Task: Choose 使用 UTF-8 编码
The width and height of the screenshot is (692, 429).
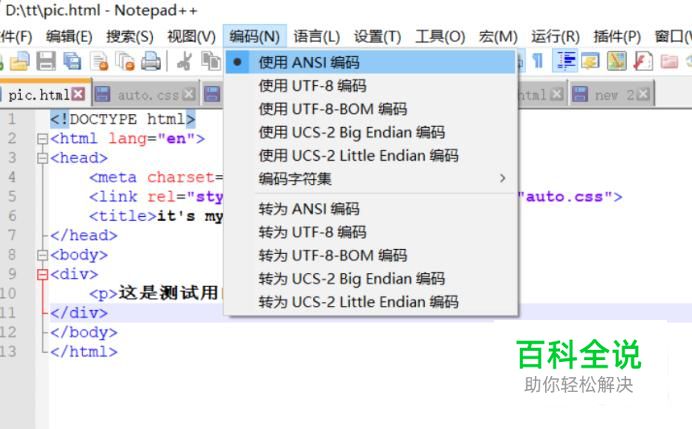Action: click(370, 86)
